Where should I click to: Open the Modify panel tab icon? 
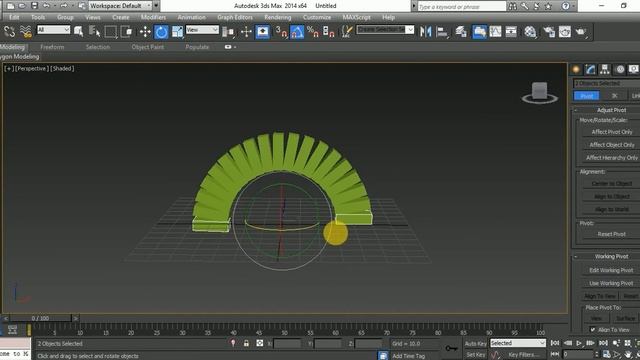click(591, 69)
